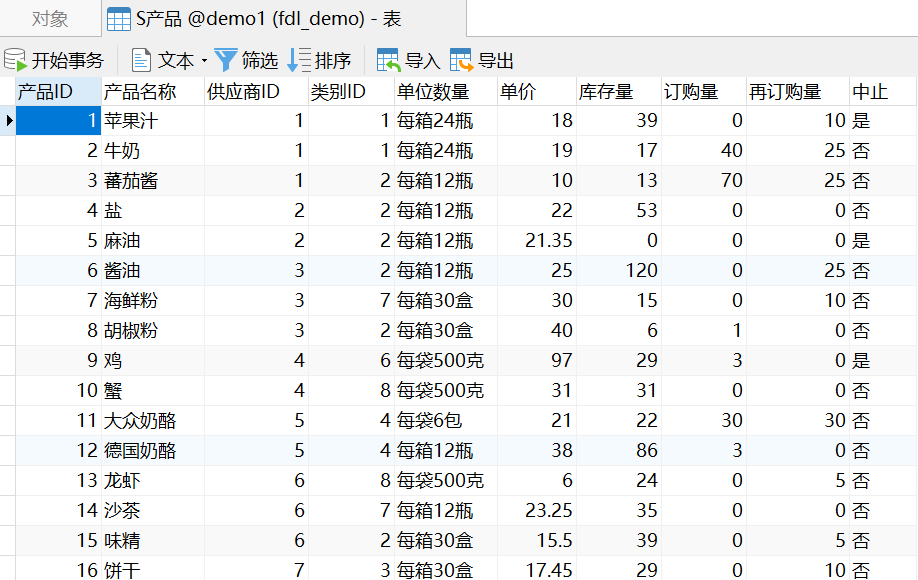Expand the dropdown arrow next to 文本
The image size is (918, 580).
point(204,61)
